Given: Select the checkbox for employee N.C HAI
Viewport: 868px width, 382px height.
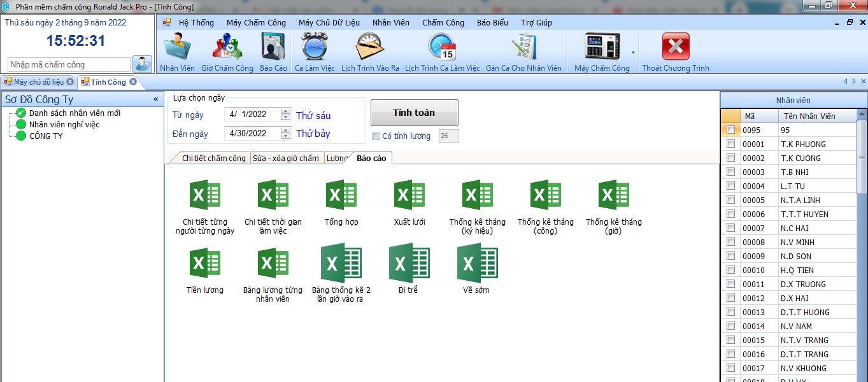Looking at the screenshot, I should [x=730, y=228].
